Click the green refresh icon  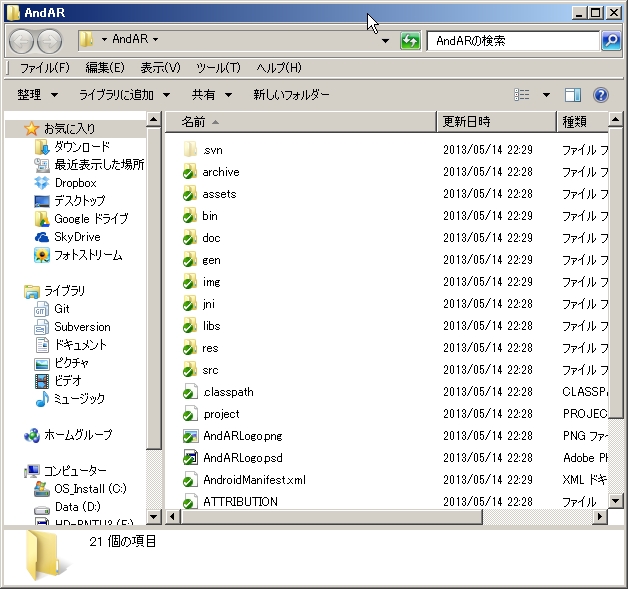[x=411, y=41]
